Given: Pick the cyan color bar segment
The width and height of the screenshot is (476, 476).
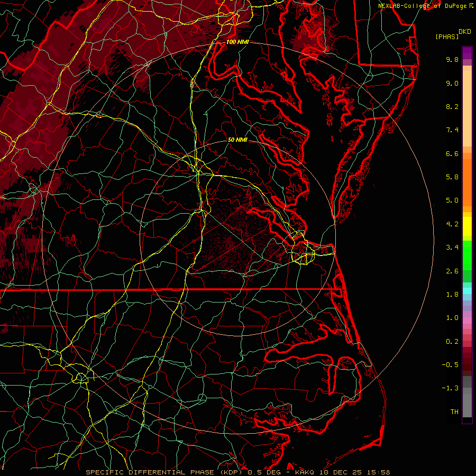Looking at the screenshot, I should tap(467, 291).
